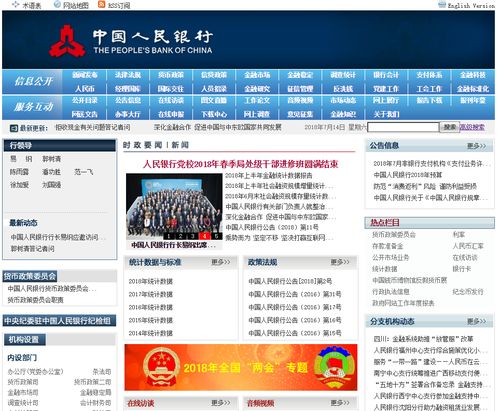The width and height of the screenshot is (499, 411).
Task: Open 在线申报 in the service navigation
Action: click(x=171, y=114)
